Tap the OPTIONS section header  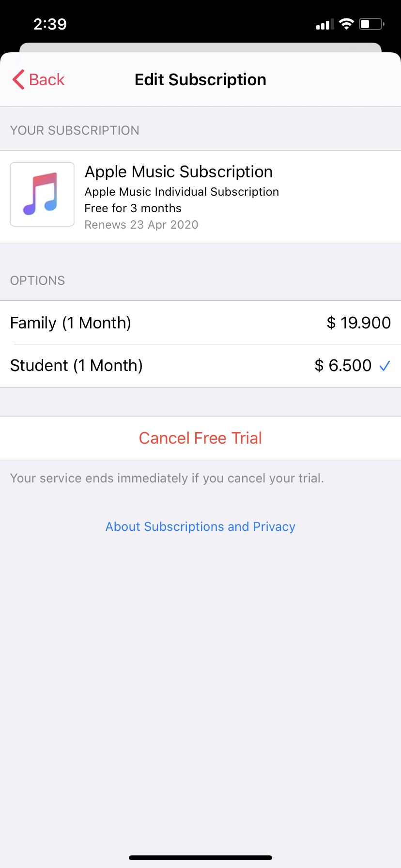click(x=37, y=280)
